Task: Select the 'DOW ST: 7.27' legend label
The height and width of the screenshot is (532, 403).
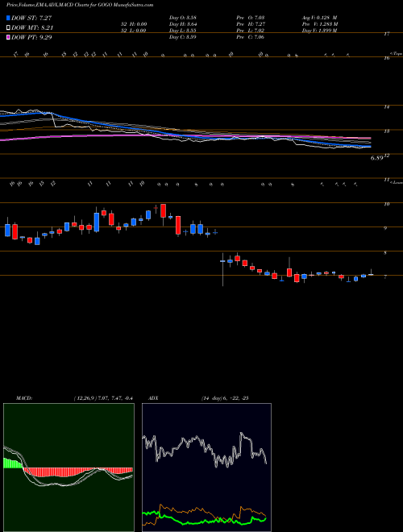Action: (x=31, y=19)
